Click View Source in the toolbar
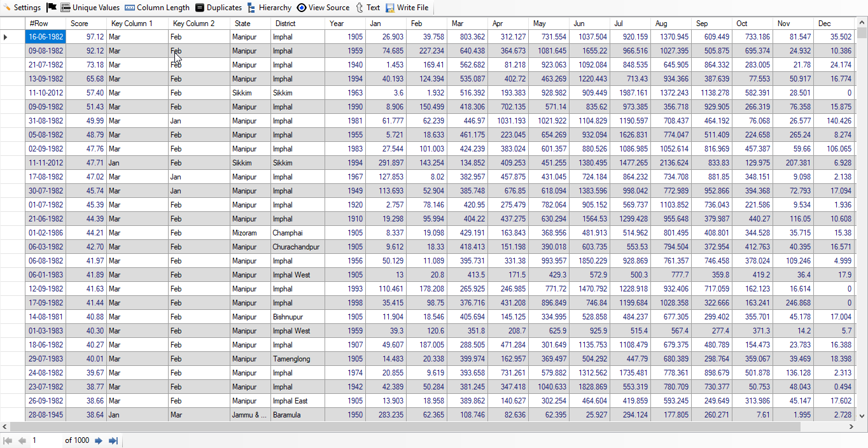The image size is (868, 448). 323,8
